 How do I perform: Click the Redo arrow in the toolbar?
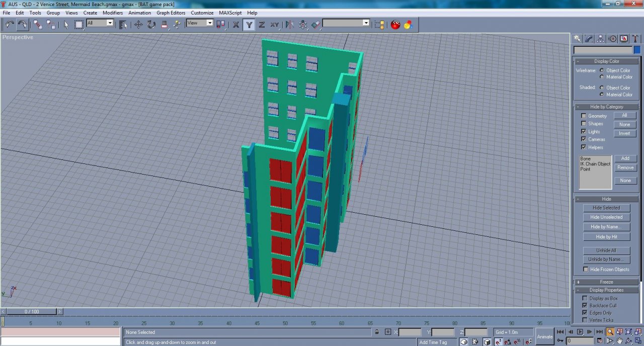(x=23, y=24)
